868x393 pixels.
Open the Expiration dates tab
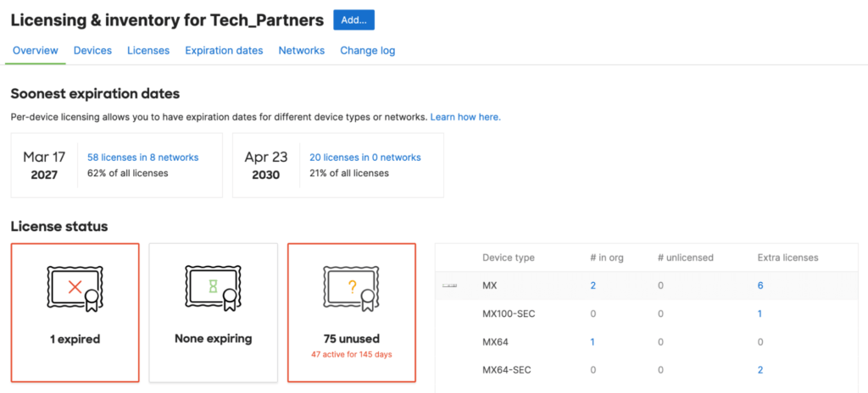click(224, 50)
